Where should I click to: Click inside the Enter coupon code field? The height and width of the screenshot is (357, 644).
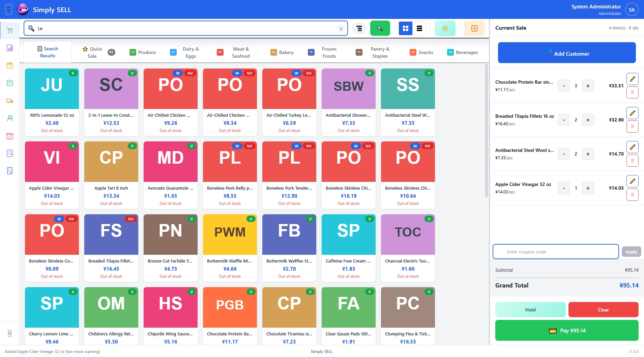[x=555, y=251]
